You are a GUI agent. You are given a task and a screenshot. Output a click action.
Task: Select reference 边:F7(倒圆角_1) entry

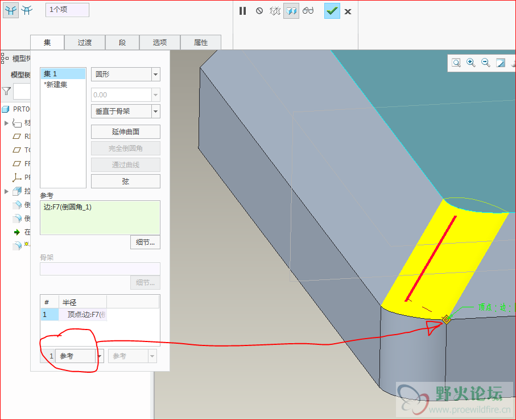click(x=68, y=207)
